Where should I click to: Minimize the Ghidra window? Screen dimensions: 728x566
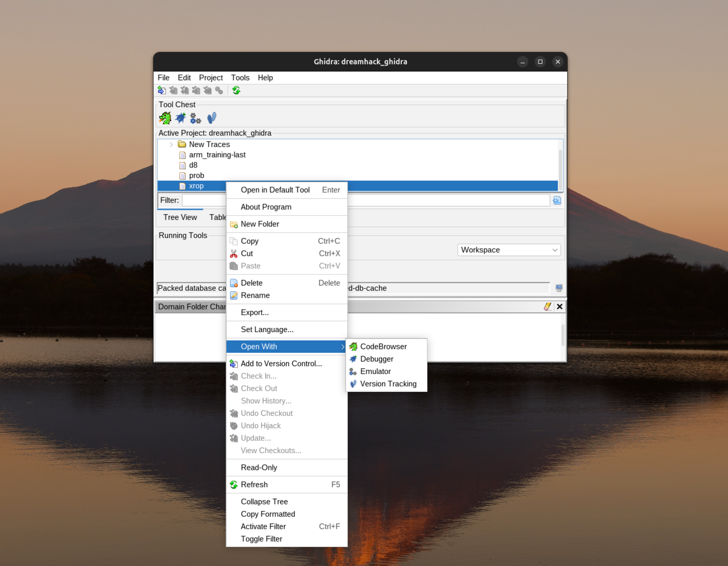[523, 62]
